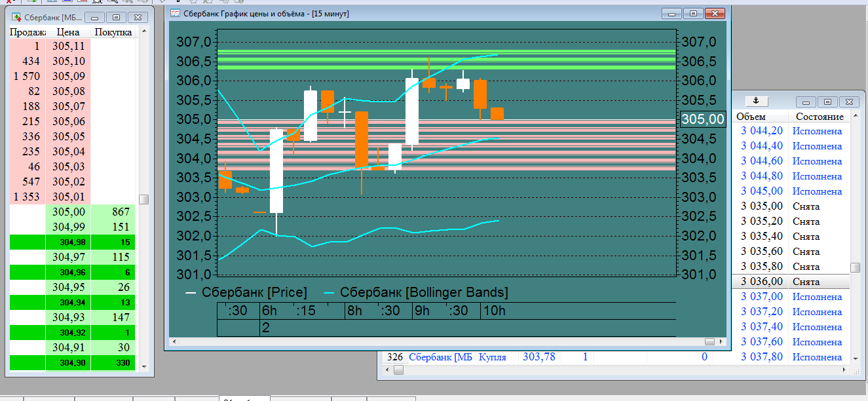Select the order row with volume 3 037,00
This screenshot has height=401, width=868.
tap(791, 297)
